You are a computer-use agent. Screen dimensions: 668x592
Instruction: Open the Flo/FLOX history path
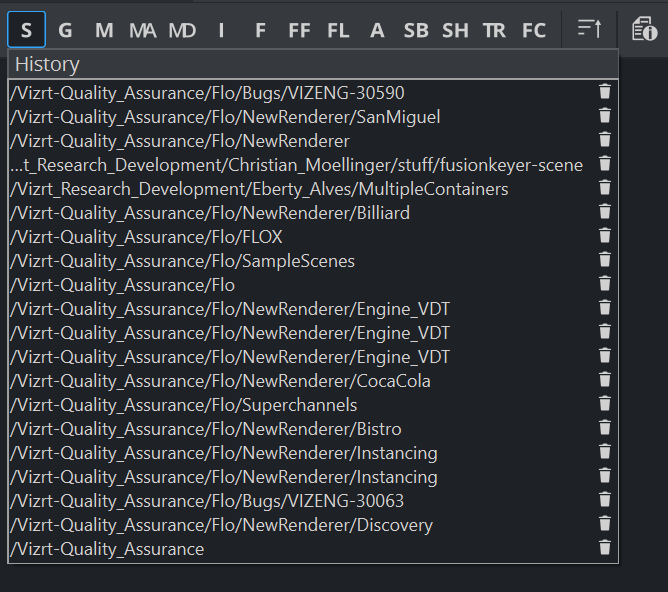pos(146,237)
